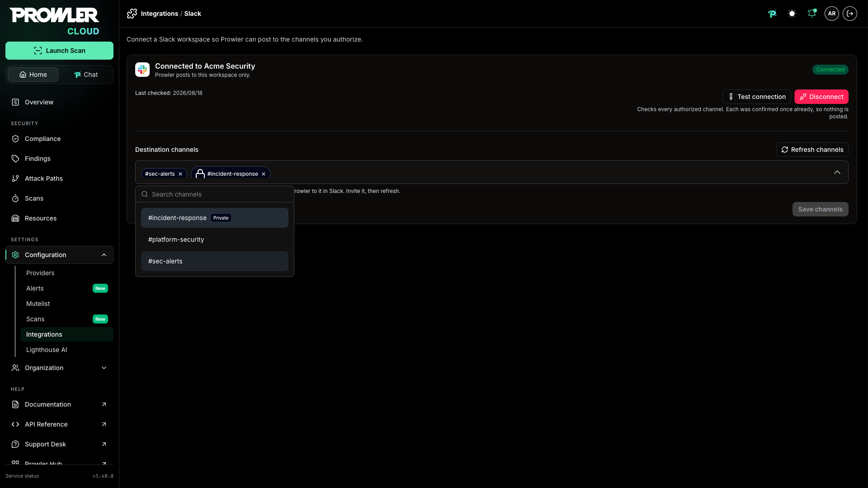Click the Resources stack icon

[x=15, y=218]
